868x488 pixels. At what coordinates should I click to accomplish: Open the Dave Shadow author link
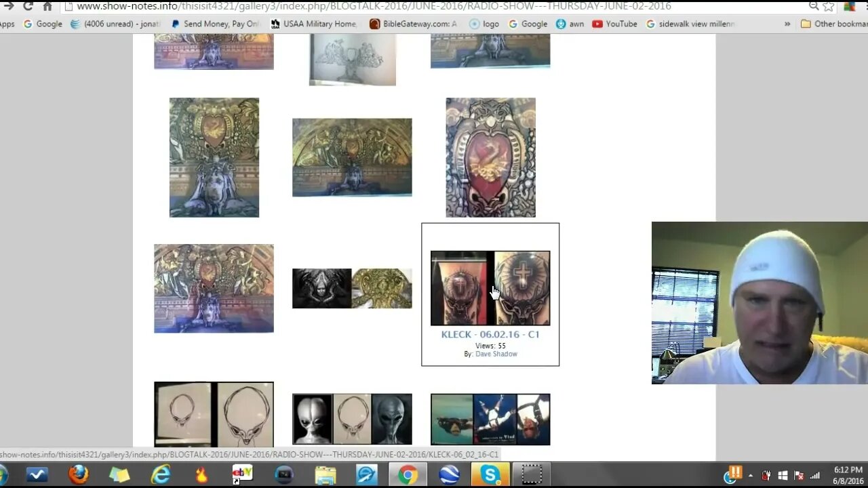pos(496,354)
